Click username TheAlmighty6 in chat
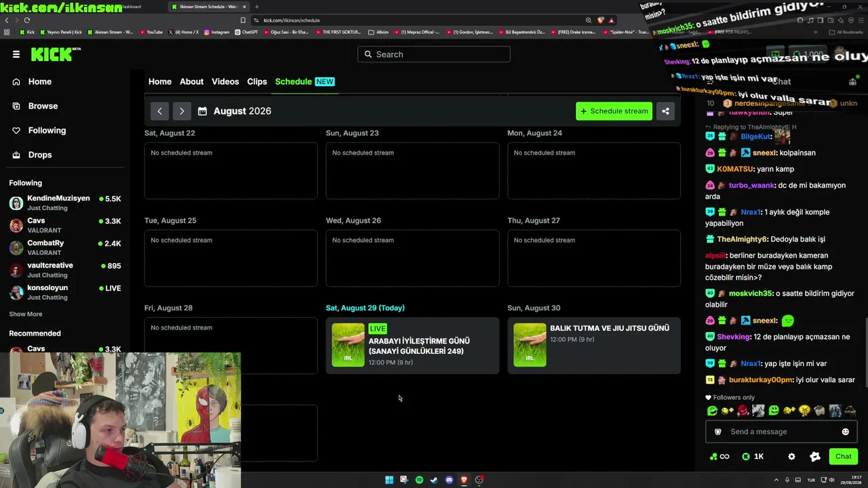This screenshot has width=868, height=488. pyautogui.click(x=743, y=239)
